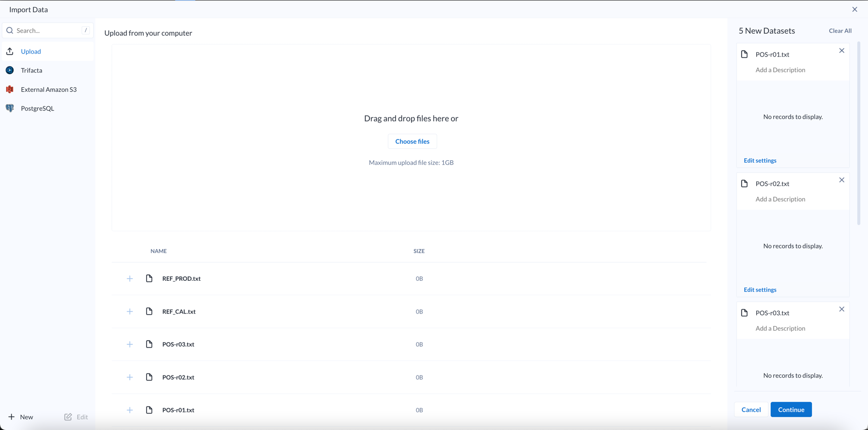Add a description for POS-r01.txt
The height and width of the screenshot is (430, 868).
tap(780, 70)
